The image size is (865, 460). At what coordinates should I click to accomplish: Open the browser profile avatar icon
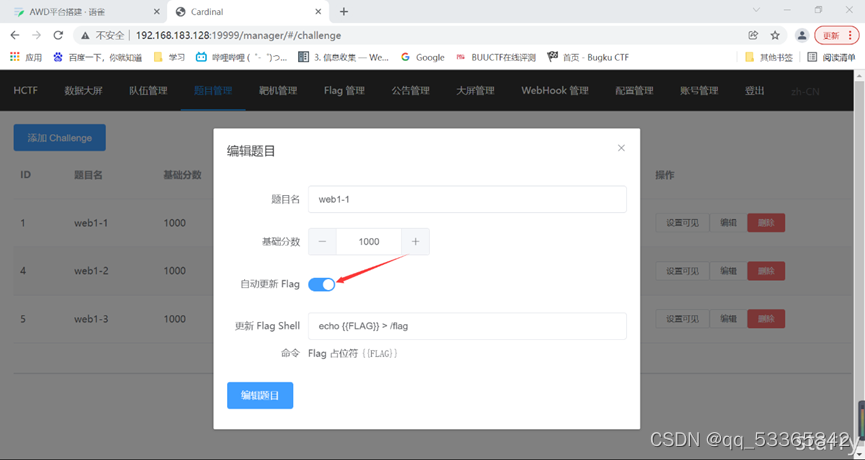coord(802,35)
